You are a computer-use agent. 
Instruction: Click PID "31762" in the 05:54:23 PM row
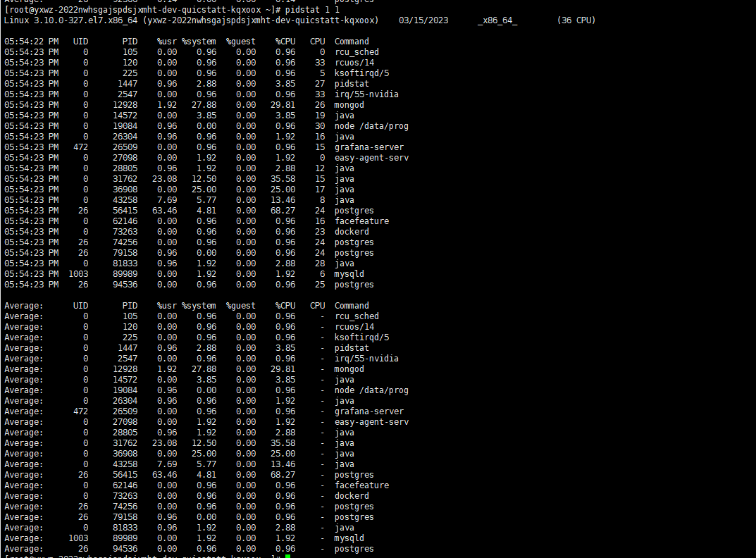[125, 179]
